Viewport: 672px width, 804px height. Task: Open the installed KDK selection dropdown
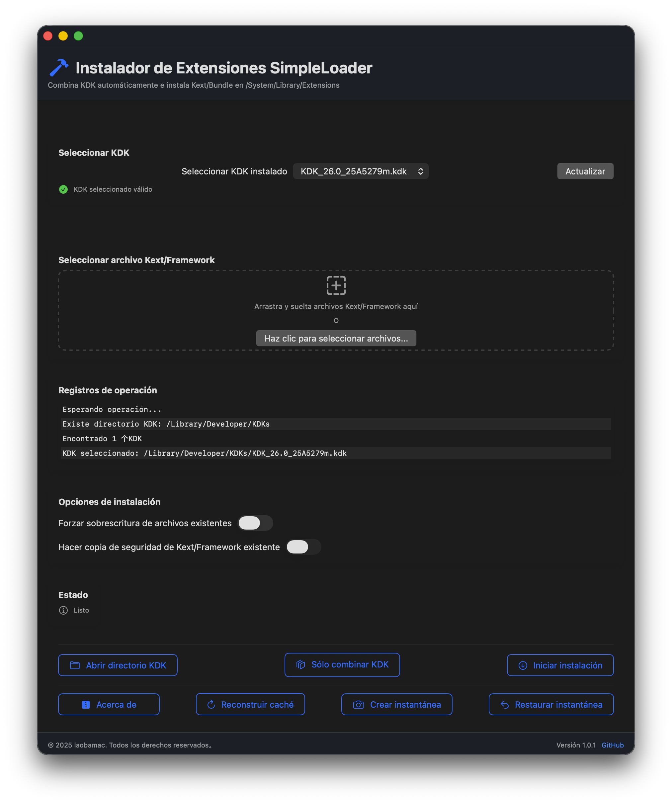[361, 171]
